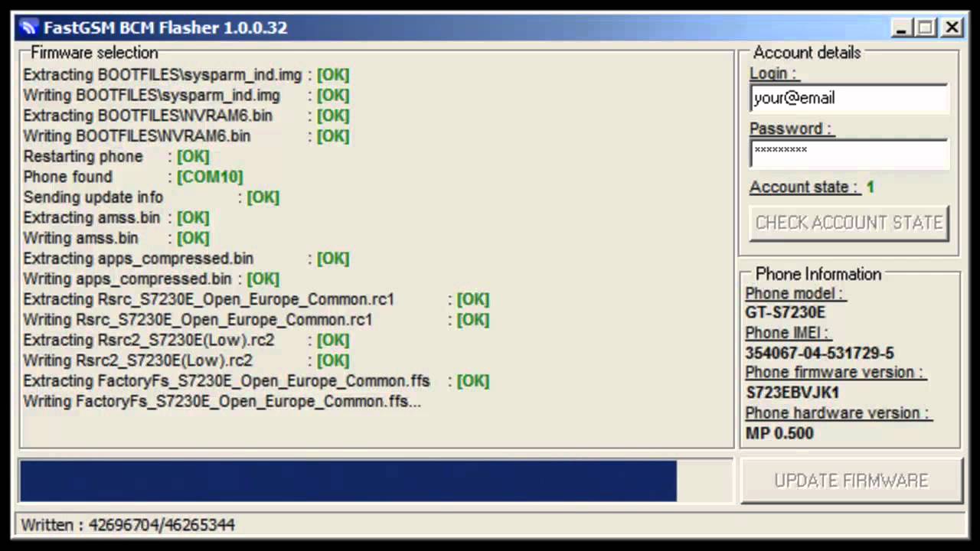
Task: Click the hardware version MP 0.500
Action: (x=779, y=434)
